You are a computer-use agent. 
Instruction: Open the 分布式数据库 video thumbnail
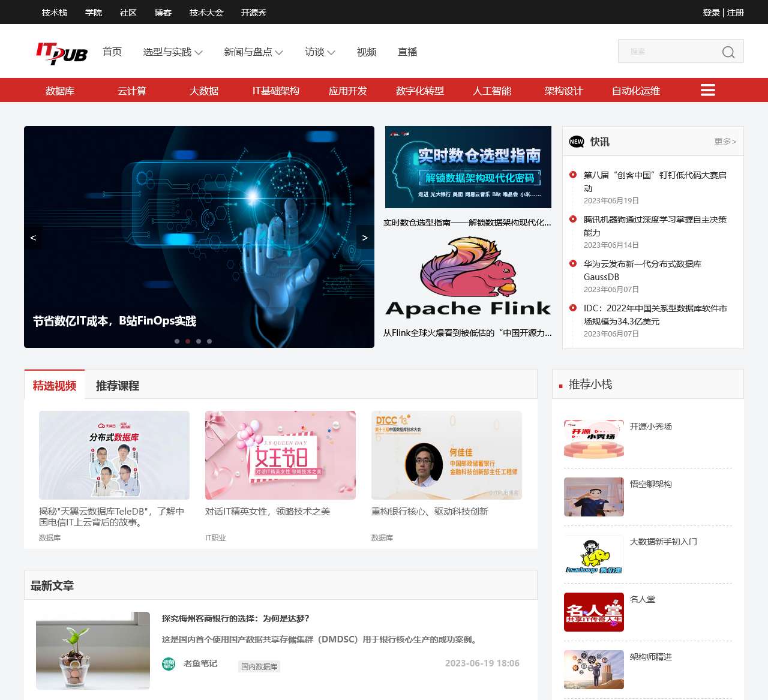(x=114, y=455)
